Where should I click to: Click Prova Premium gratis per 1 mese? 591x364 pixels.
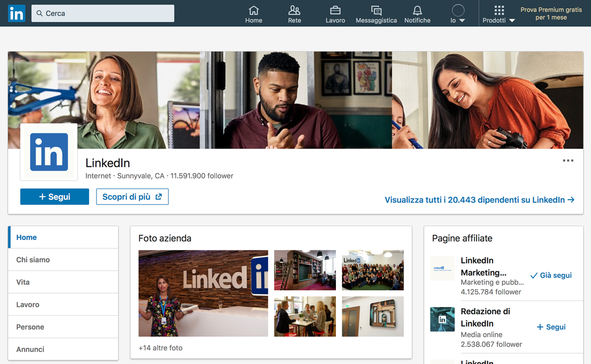point(551,13)
